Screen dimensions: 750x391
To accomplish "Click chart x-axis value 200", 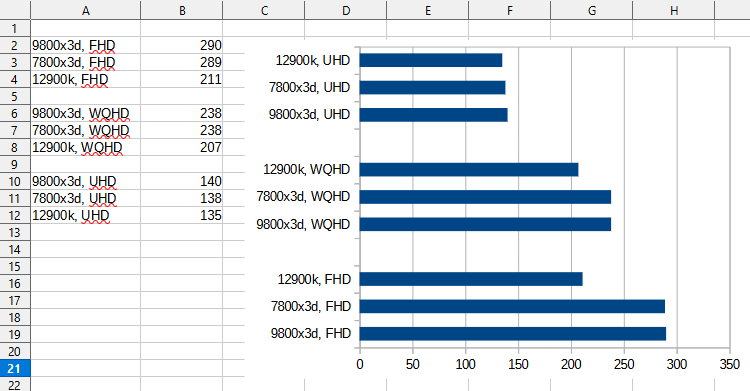I will coord(571,364).
